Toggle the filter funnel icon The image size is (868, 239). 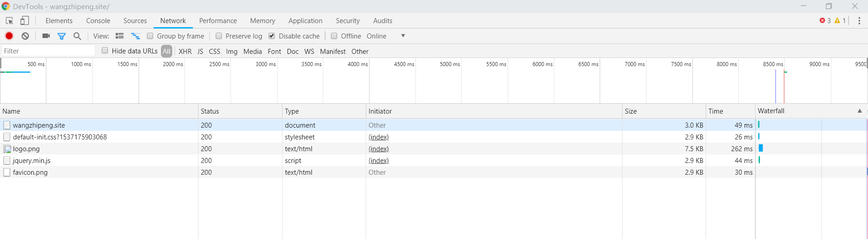61,36
